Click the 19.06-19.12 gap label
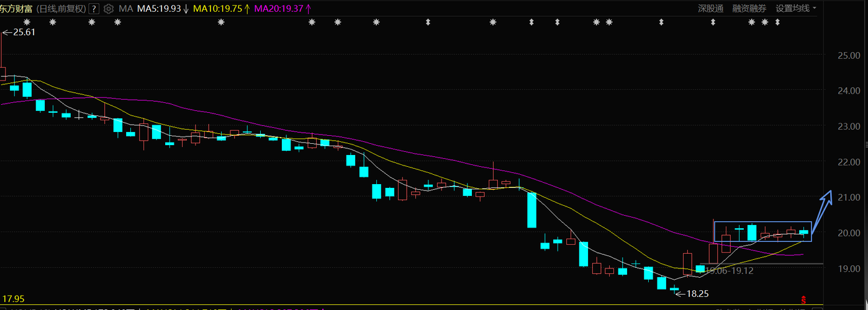This screenshot has width=868, height=310. coord(730,271)
